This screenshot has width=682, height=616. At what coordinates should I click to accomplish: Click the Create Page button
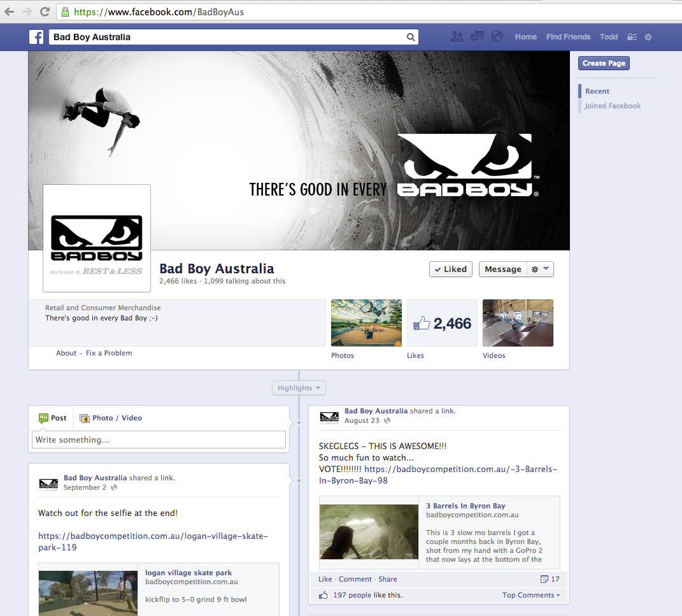point(604,63)
